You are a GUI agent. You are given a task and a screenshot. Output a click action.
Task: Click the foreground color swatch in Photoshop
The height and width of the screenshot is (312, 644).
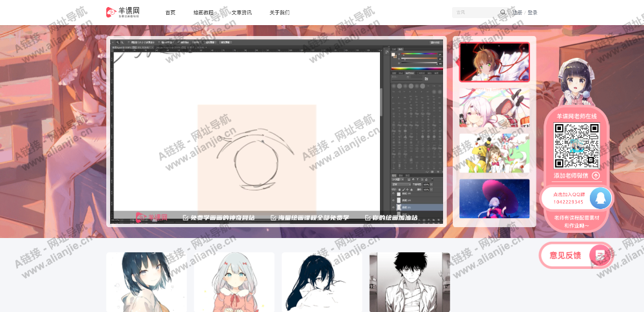tap(393, 55)
